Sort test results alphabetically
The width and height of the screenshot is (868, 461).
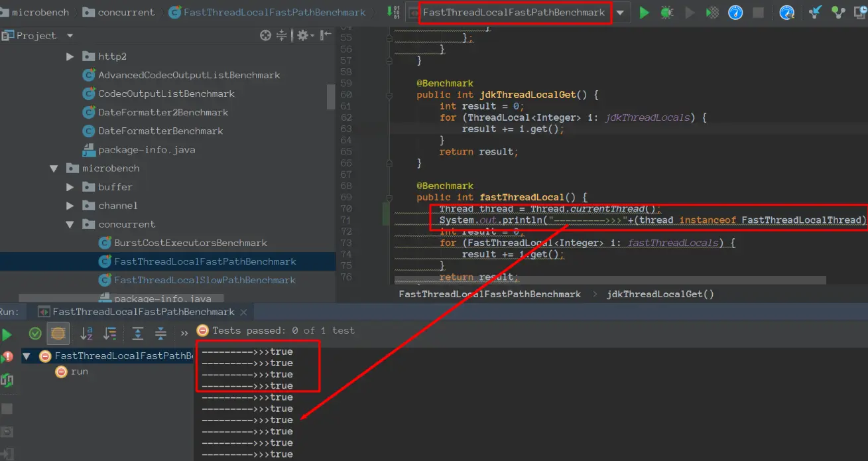pyautogui.click(x=86, y=333)
